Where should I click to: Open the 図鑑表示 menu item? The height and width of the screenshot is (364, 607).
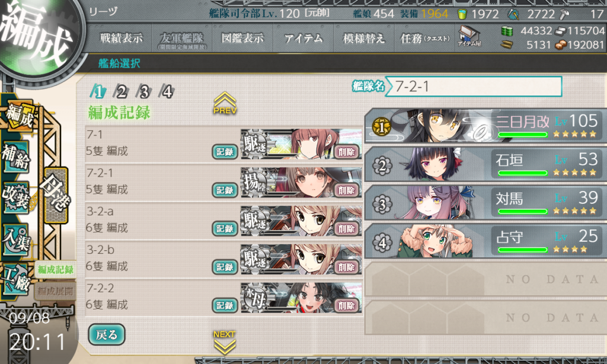242,39
